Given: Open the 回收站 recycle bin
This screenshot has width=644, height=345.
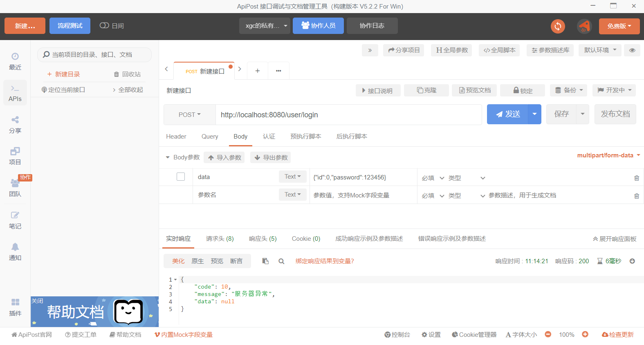Looking at the screenshot, I should coord(127,74).
